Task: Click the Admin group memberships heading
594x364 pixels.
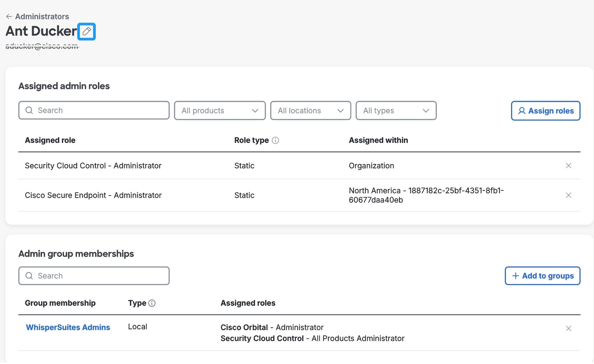Action: (76, 254)
